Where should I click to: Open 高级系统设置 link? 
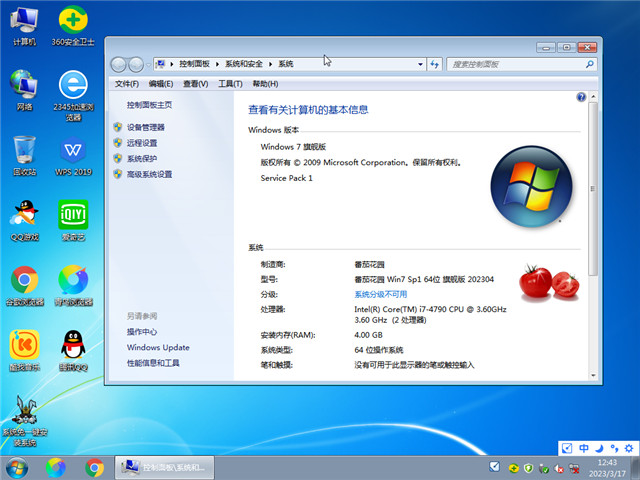[149, 174]
